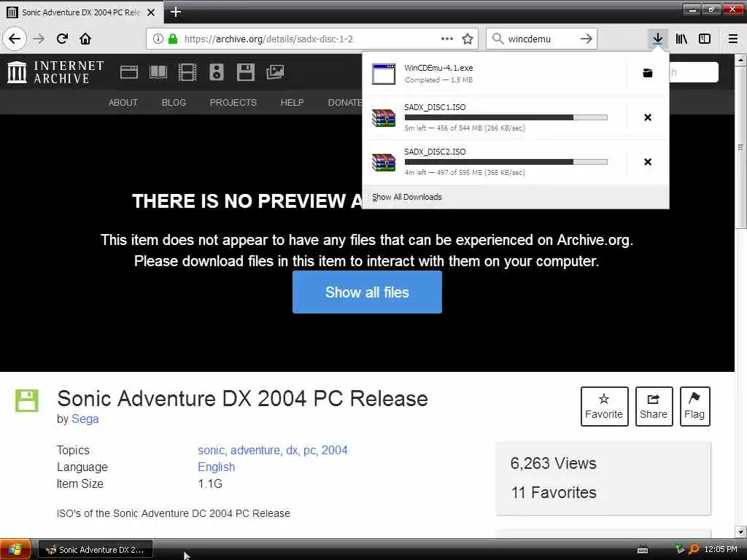The height and width of the screenshot is (560, 747).
Task: Reload the current page
Action: pyautogui.click(x=63, y=39)
